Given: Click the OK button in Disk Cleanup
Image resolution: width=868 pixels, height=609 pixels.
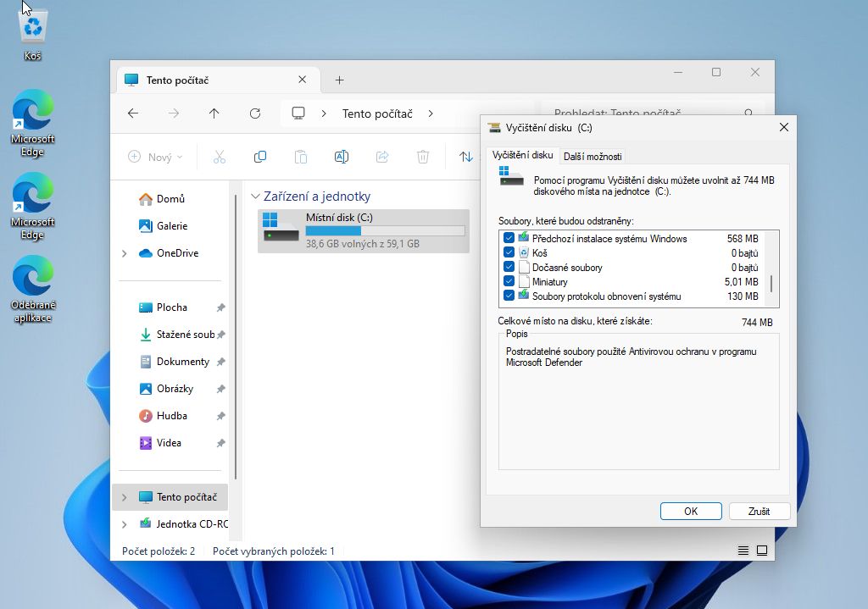Looking at the screenshot, I should (x=691, y=512).
